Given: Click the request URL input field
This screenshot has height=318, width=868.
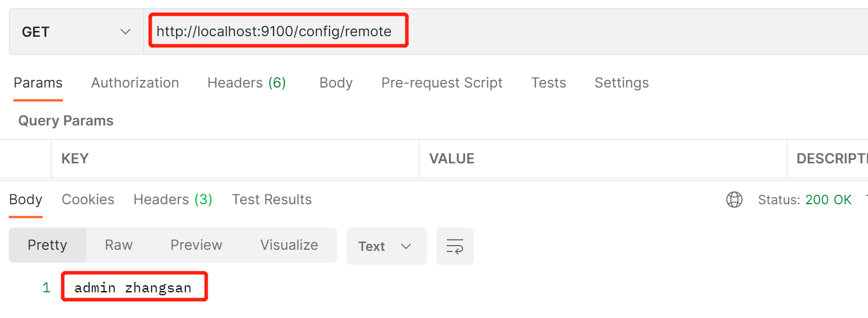Looking at the screenshot, I should coord(274,32).
